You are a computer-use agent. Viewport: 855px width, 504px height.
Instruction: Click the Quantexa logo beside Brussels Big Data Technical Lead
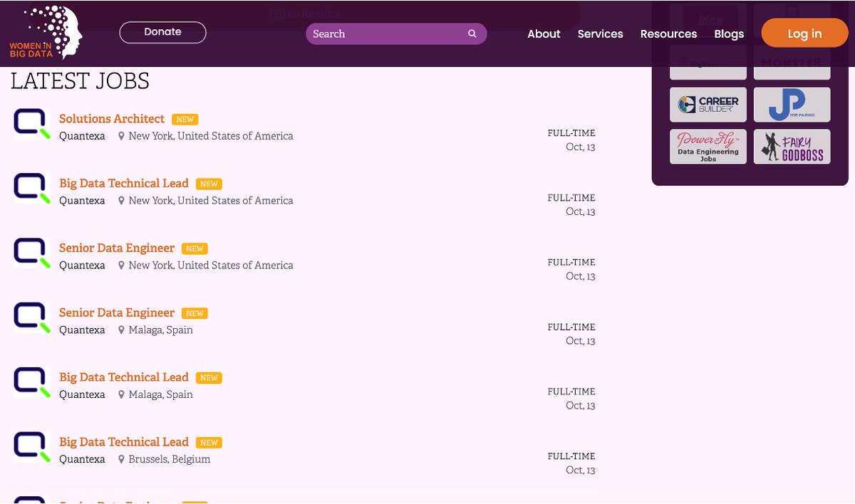(x=32, y=447)
